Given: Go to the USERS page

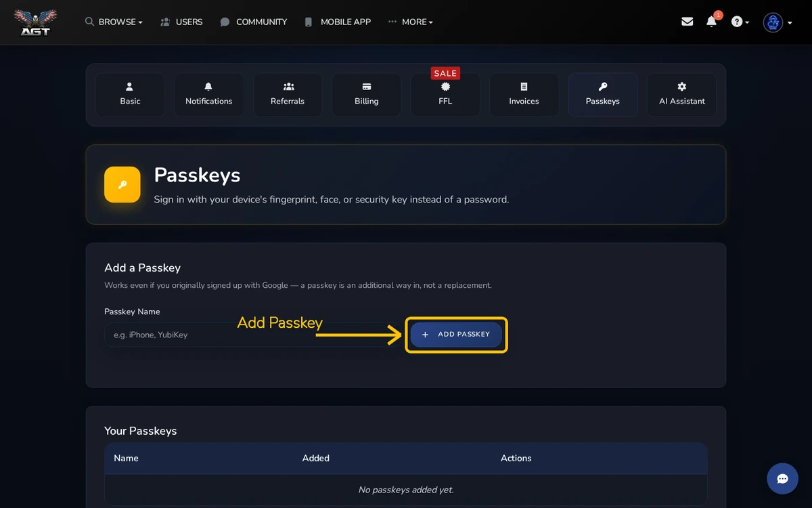Looking at the screenshot, I should tap(181, 22).
